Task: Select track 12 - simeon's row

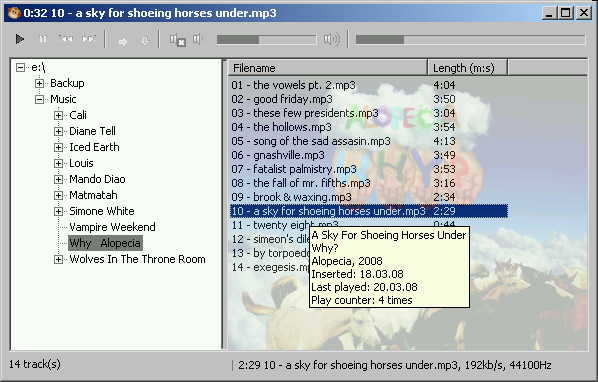Action: click(x=270, y=239)
